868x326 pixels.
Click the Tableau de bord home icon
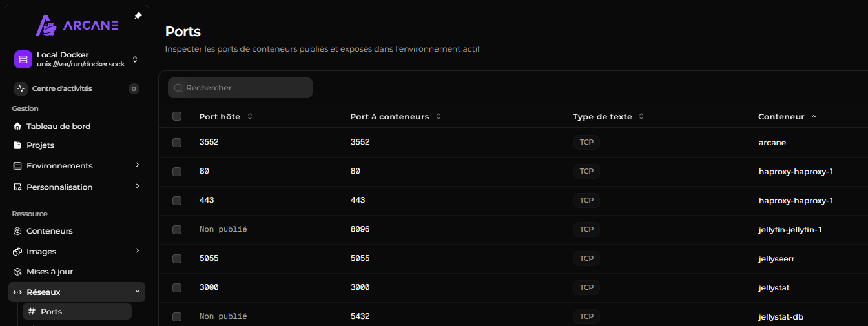(17, 127)
